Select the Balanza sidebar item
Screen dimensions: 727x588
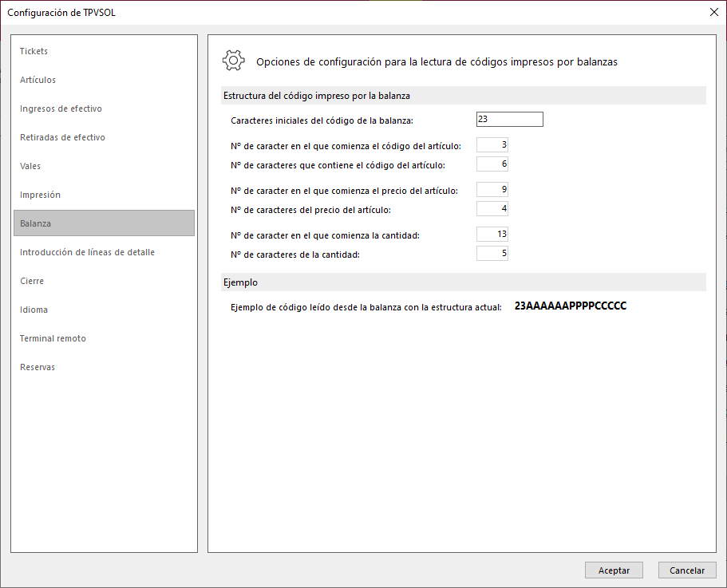coord(104,223)
